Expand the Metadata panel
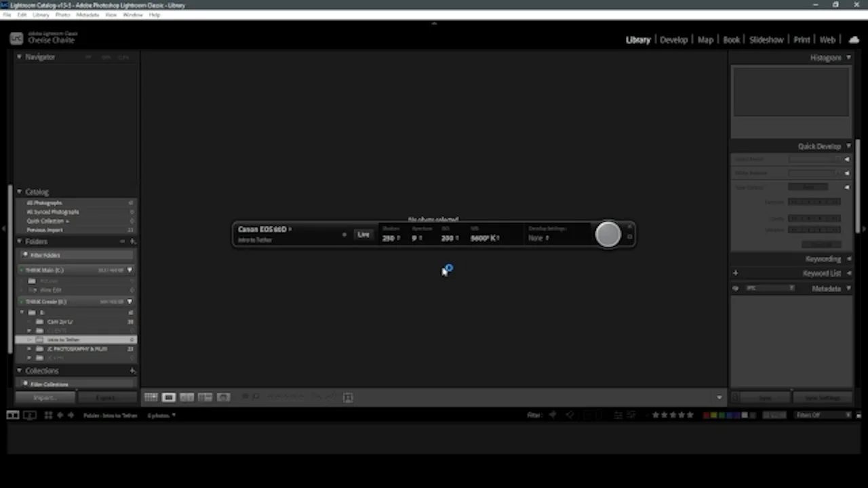Viewport: 868px width, 488px height. tap(849, 289)
